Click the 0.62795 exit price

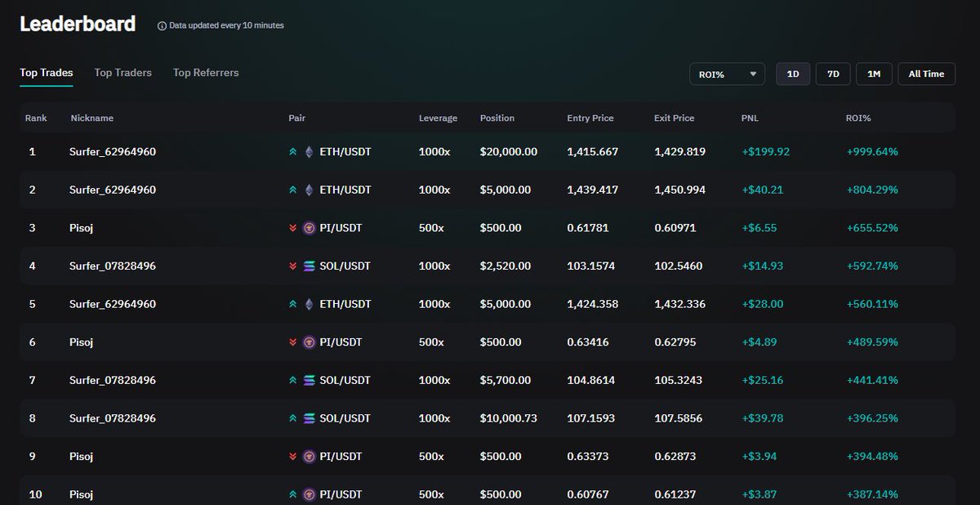675,342
